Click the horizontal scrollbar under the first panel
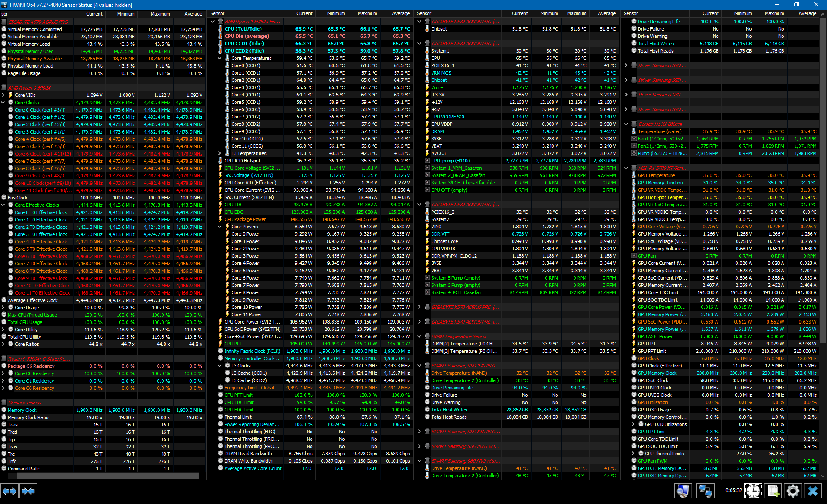This screenshot has height=504, width=827. click(108, 476)
